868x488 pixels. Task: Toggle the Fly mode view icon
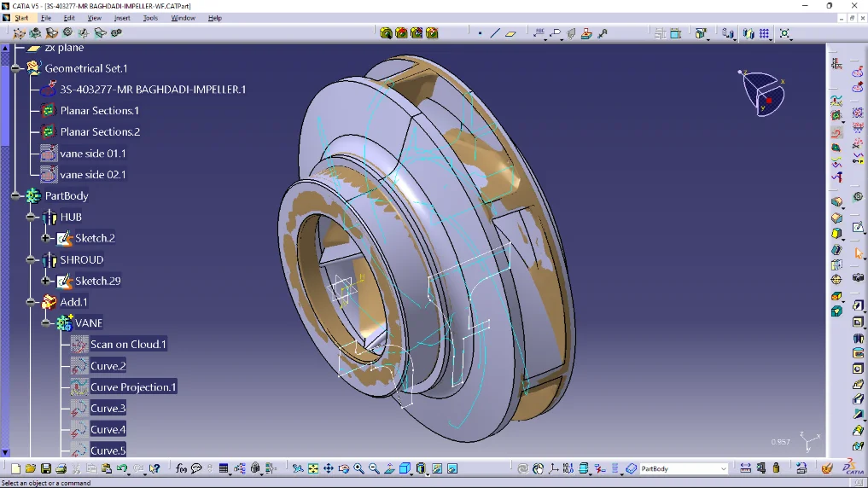(298, 468)
